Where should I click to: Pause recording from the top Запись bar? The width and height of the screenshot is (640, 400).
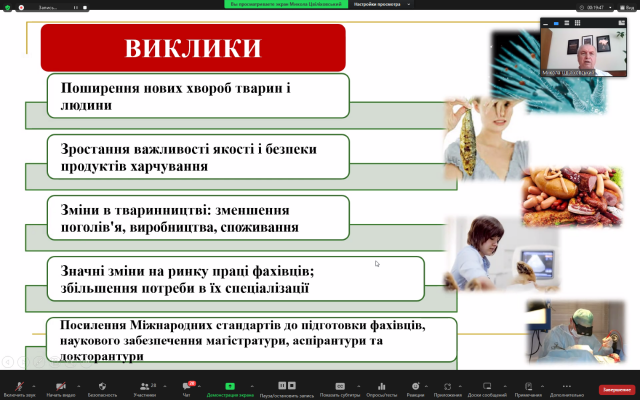coord(76,7)
